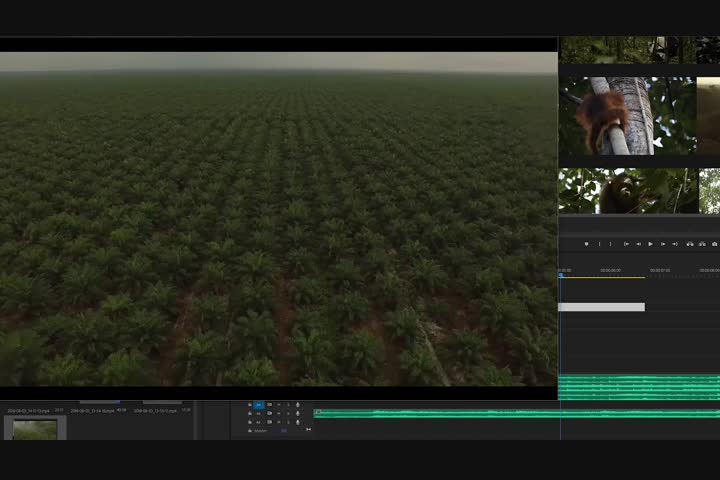Toggle sync lock on second audio track
The width and height of the screenshot is (720, 480).
[x=270, y=413]
